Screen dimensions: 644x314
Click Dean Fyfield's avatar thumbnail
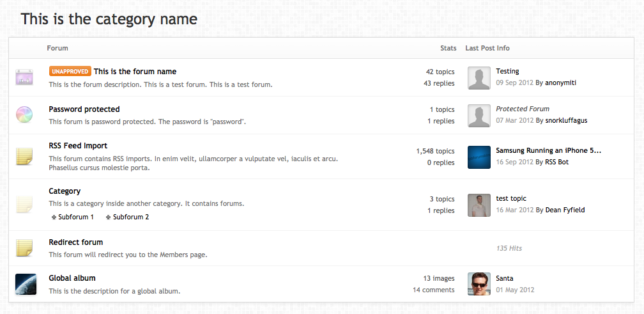479,205
